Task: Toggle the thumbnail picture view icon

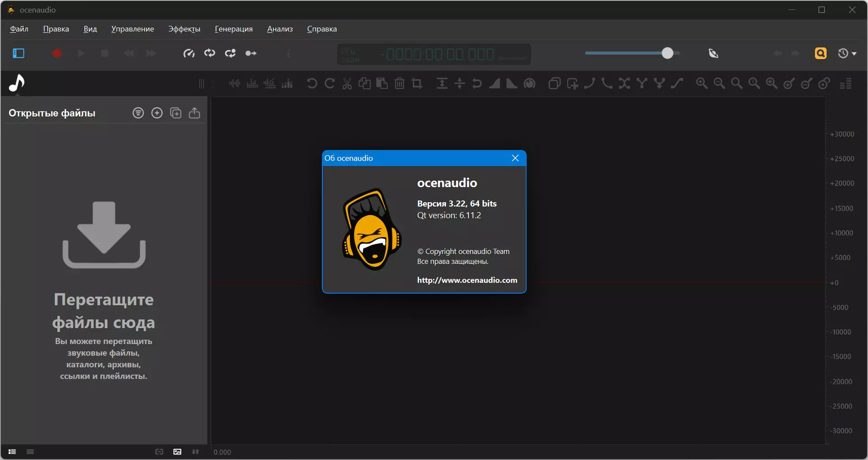Action: tap(177, 452)
